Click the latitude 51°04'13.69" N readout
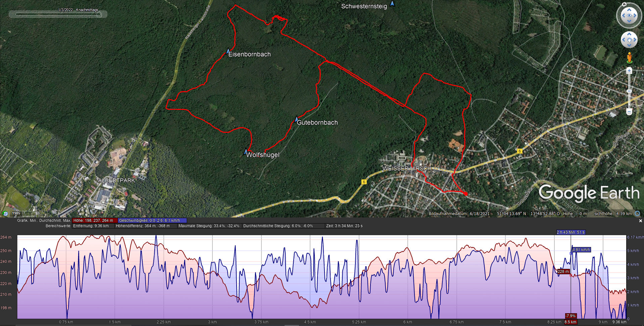This screenshot has height=326, width=644. [x=512, y=213]
